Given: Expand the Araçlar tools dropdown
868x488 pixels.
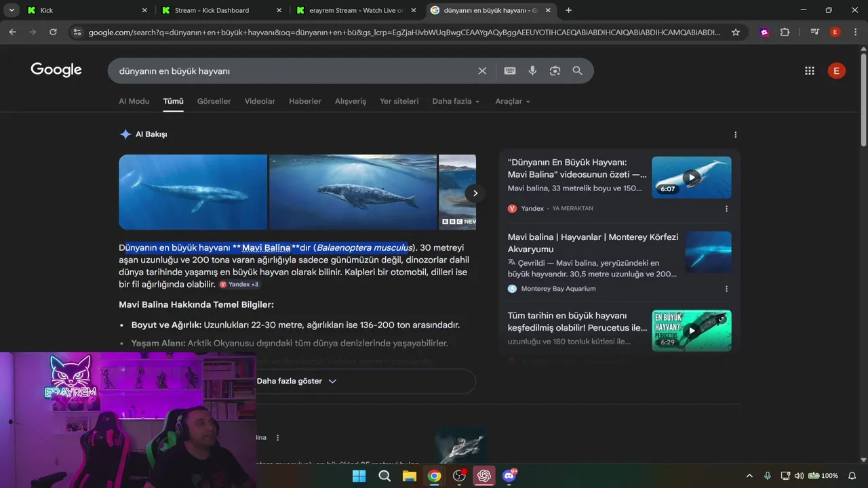Looking at the screenshot, I should (x=513, y=101).
